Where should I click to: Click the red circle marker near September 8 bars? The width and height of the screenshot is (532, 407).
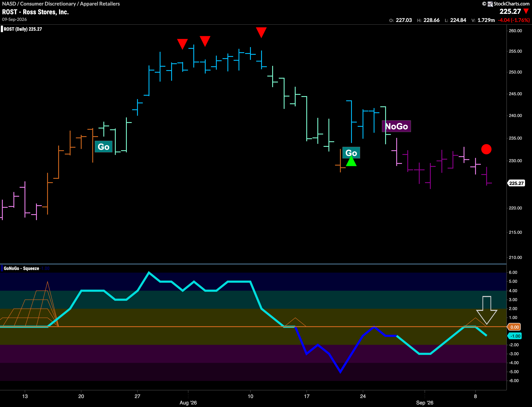[x=486, y=149]
